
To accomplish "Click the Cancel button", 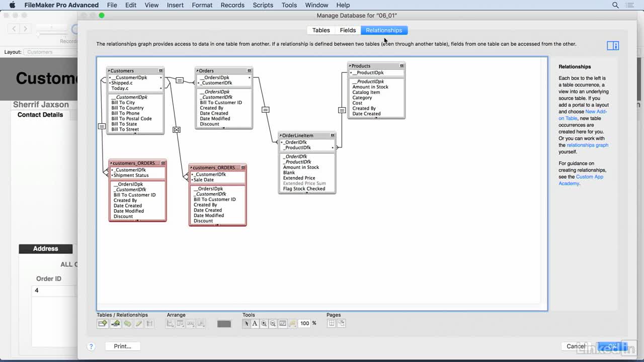I will [x=576, y=346].
